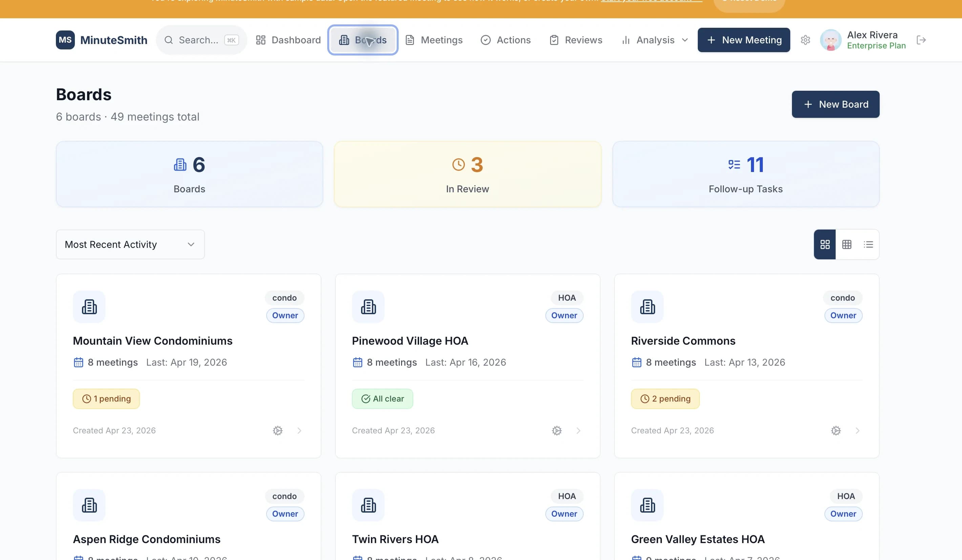
Task: Click the condo tag on Riverside Commons card
Action: point(842,298)
